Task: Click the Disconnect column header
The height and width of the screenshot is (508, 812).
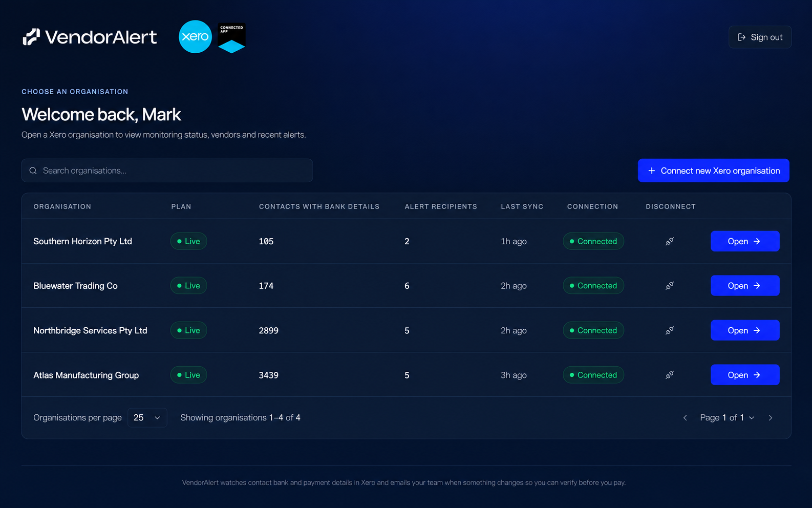Action: (671, 206)
